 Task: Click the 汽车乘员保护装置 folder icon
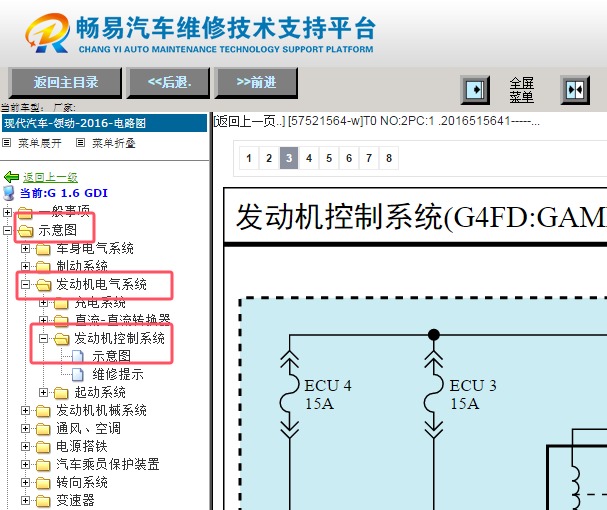43,465
